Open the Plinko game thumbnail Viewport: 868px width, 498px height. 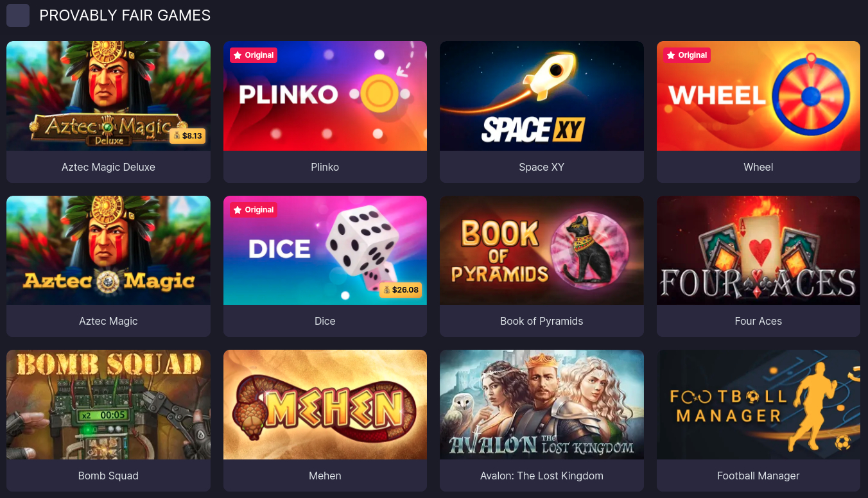(x=325, y=96)
